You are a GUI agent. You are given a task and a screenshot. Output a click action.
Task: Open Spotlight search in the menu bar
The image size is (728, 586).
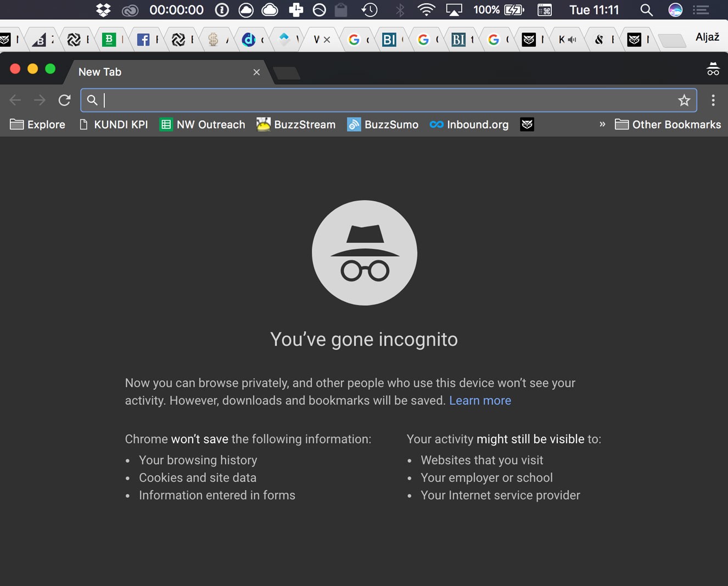[646, 10]
